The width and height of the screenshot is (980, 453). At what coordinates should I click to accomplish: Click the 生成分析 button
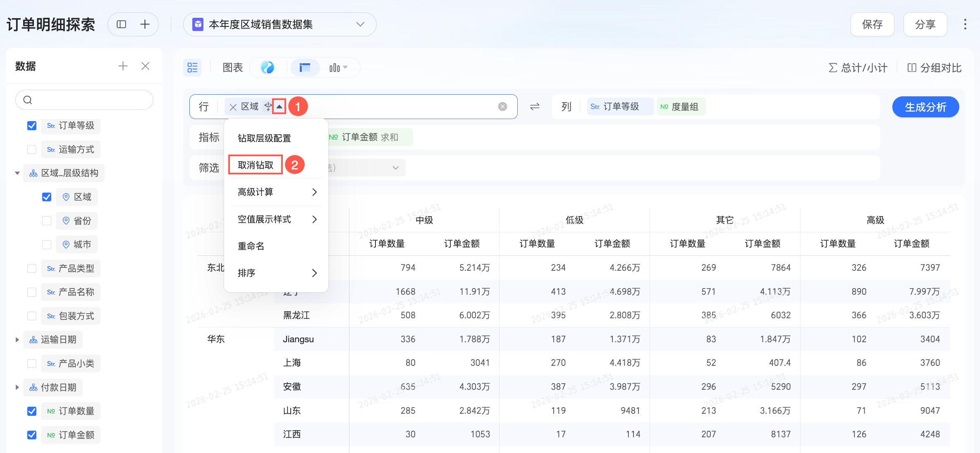(x=925, y=107)
